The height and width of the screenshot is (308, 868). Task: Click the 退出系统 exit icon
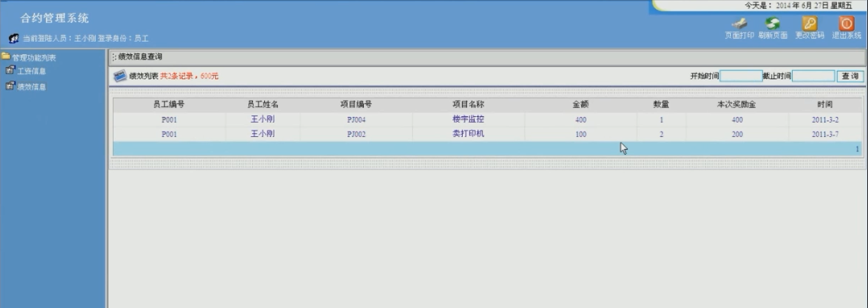click(846, 23)
